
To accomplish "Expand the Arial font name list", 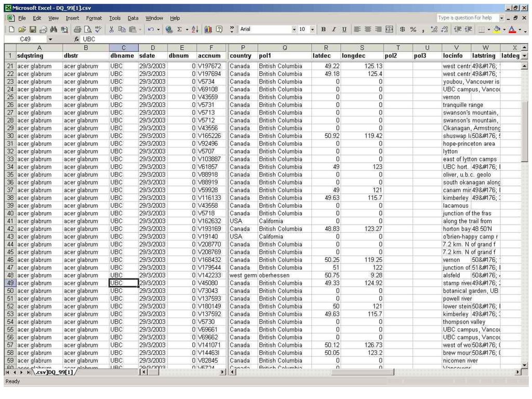I will [x=294, y=30].
